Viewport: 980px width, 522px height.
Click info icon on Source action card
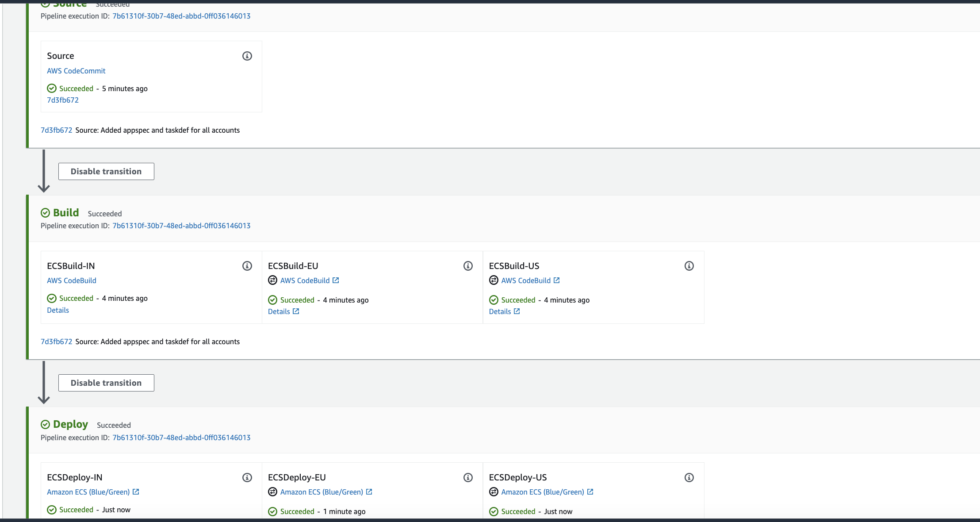coord(247,56)
